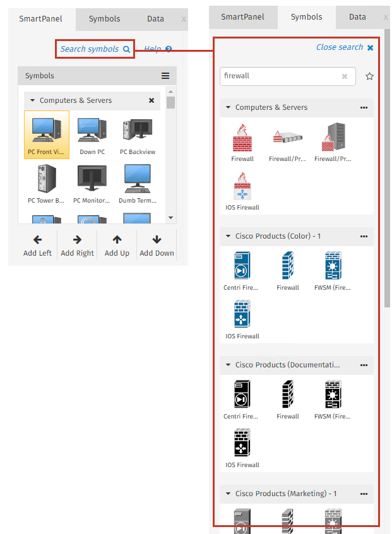Open the Symbols panel hamburger menu
The height and width of the screenshot is (534, 392).
[165, 76]
